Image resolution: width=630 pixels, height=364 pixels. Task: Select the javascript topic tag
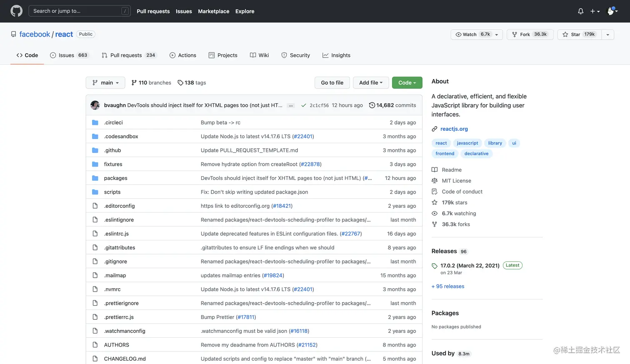click(467, 143)
